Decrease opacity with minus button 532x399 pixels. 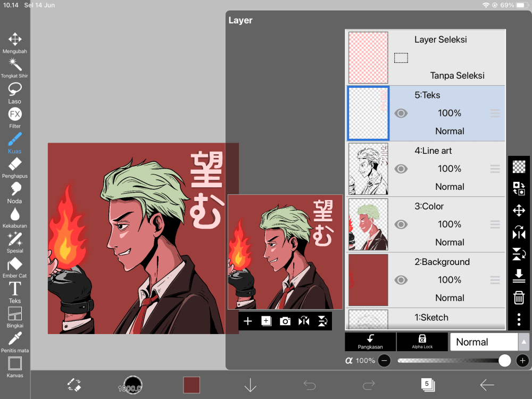[x=384, y=361]
